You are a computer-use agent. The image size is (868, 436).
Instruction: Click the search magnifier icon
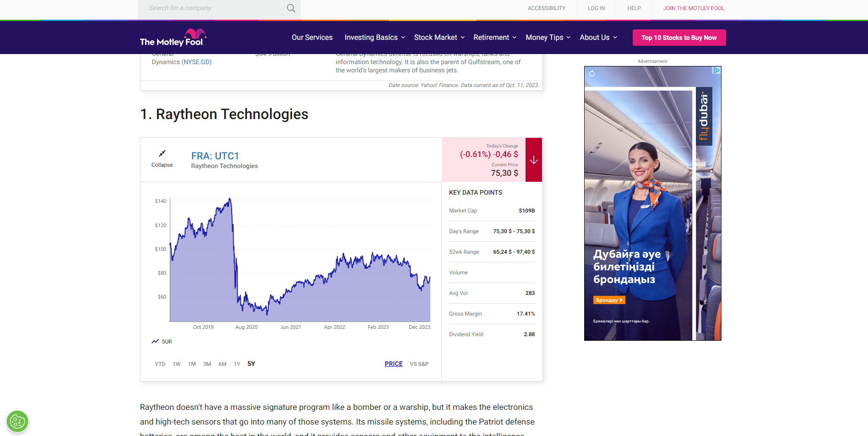(x=291, y=8)
